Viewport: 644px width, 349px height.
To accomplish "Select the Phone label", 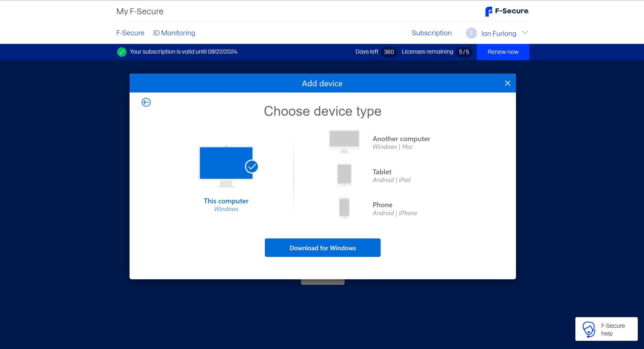I will [x=382, y=205].
